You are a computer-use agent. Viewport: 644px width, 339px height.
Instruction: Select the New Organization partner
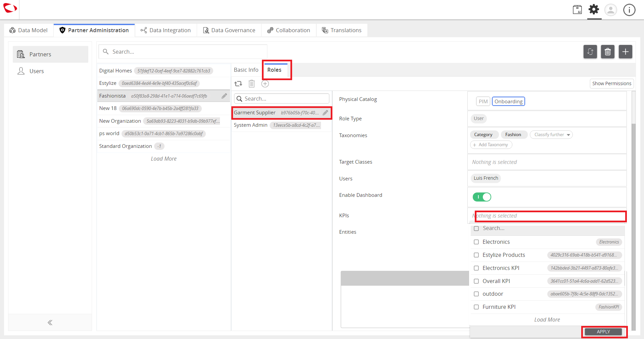pyautogui.click(x=164, y=121)
